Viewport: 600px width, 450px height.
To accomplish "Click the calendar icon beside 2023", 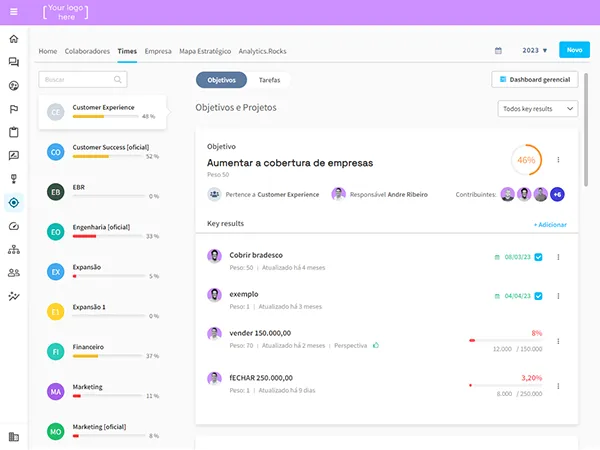I will click(498, 51).
